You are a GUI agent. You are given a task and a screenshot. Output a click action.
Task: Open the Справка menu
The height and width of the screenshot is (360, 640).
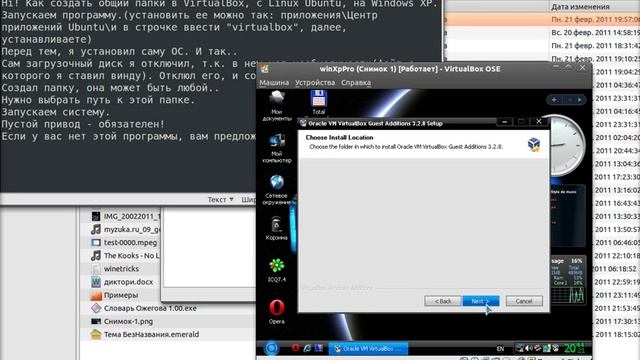(x=356, y=82)
